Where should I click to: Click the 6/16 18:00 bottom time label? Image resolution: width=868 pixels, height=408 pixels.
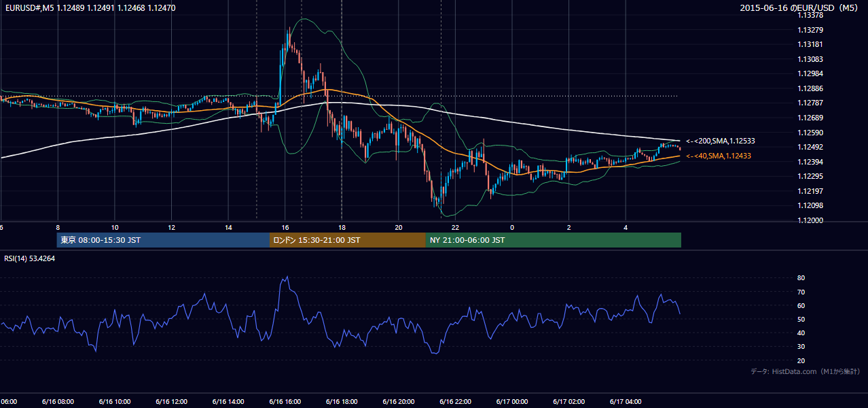(x=342, y=401)
